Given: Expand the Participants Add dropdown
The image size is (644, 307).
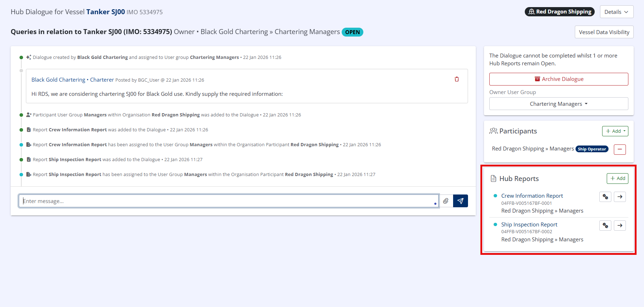Looking at the screenshot, I should tap(615, 131).
